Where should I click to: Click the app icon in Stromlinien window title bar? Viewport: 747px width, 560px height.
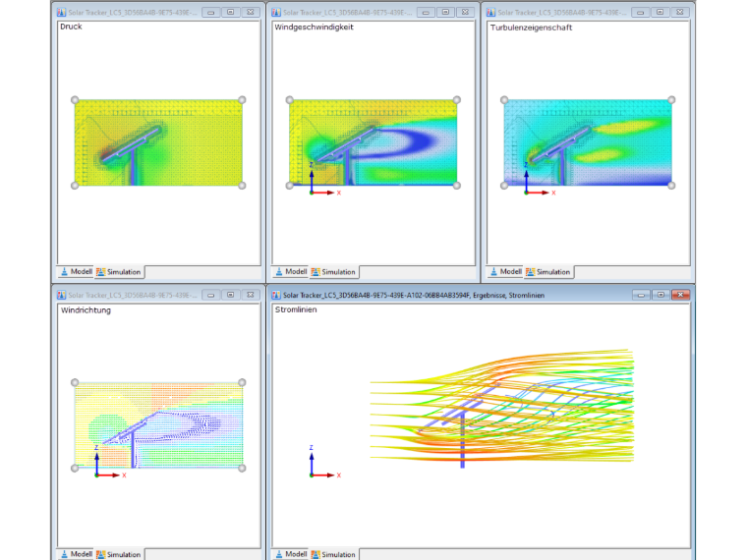point(276,296)
